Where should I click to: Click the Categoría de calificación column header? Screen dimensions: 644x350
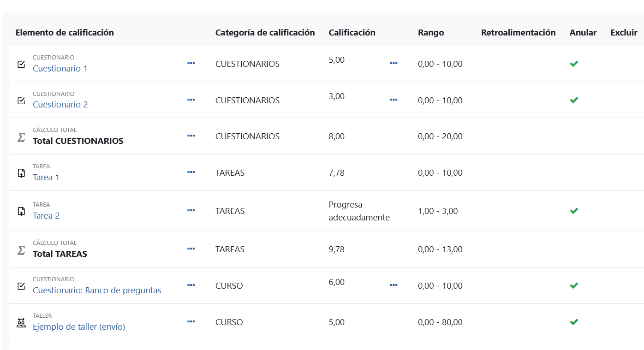tap(265, 32)
